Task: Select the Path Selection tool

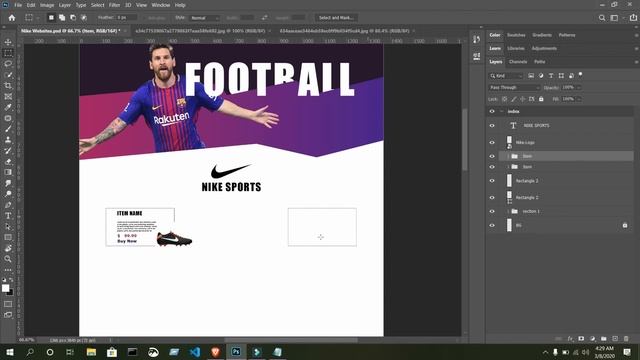Action: pos(8,227)
